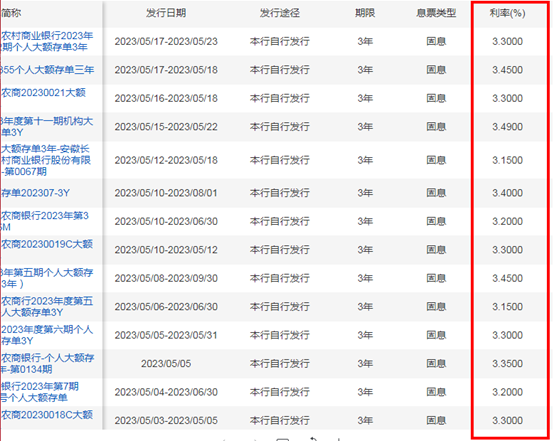Open the 农商行2023年度第五 大额存单3Y link
This screenshot has height=441, width=554.
[x=47, y=307]
